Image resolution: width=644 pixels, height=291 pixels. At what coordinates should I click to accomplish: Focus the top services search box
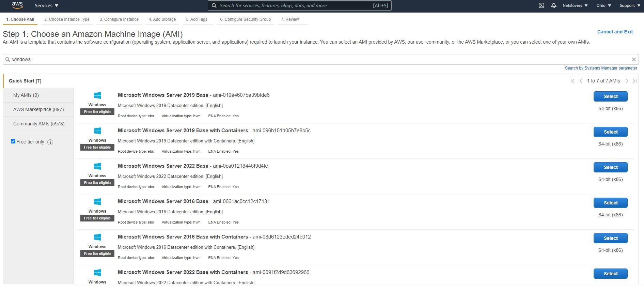(299, 5)
